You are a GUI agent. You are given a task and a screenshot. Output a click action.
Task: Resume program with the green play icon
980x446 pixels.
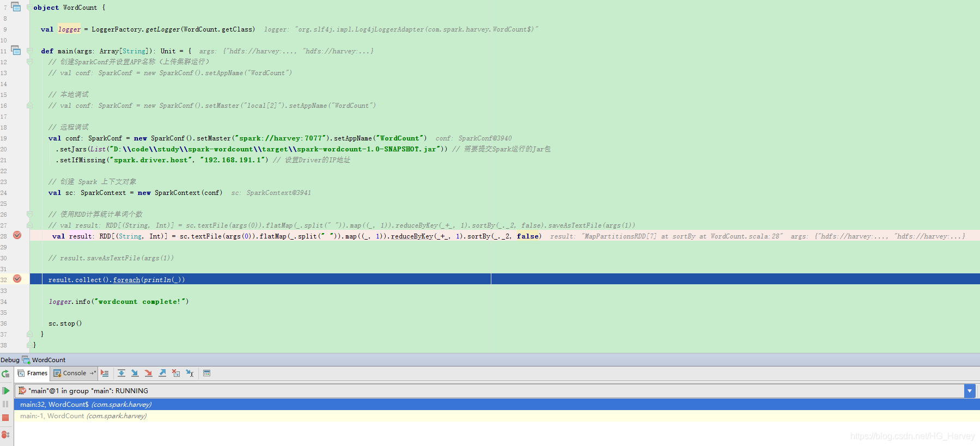click(x=5, y=390)
